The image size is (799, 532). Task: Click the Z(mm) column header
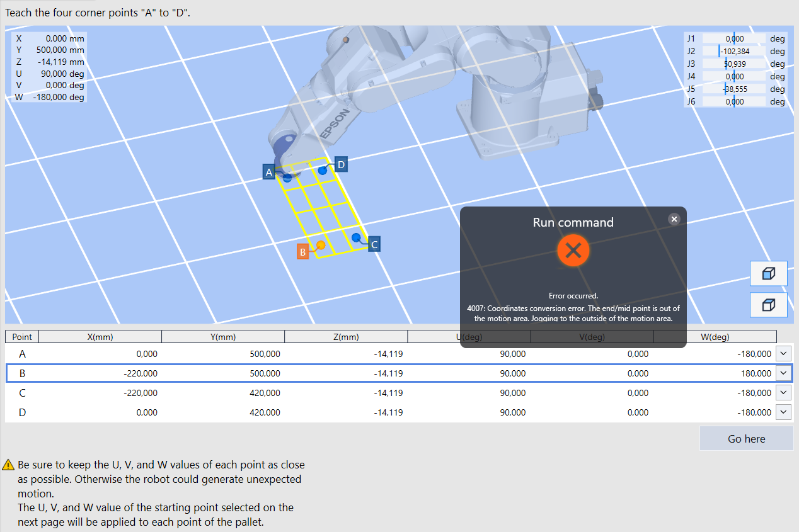click(x=346, y=337)
